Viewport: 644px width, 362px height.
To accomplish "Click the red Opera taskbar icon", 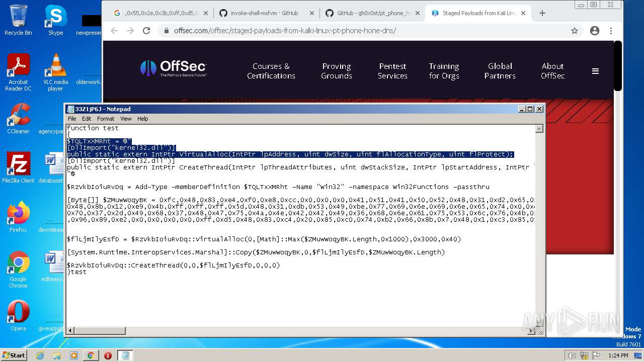I will click(108, 355).
